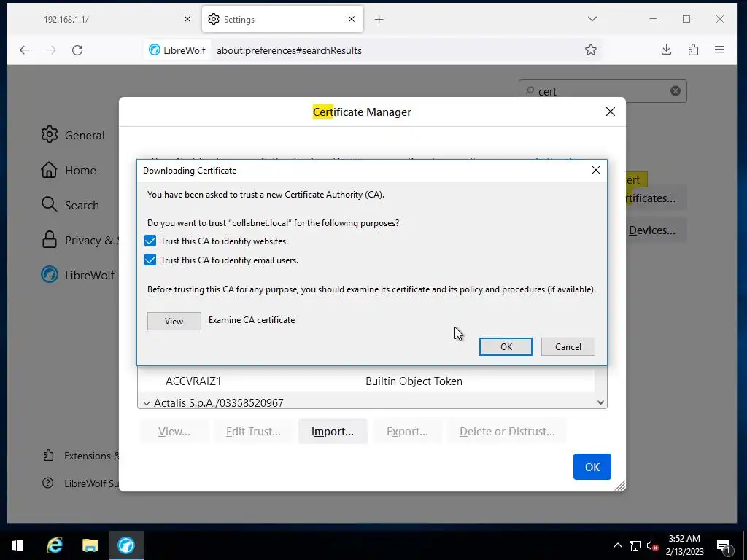The image size is (747, 560).
Task: Click blue OK button in Certificate Manager
Action: (592, 467)
